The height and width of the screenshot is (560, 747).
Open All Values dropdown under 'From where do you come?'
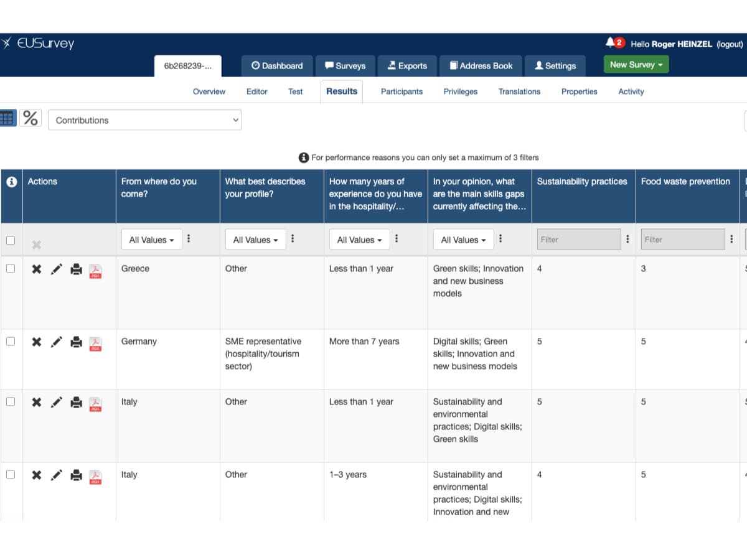(152, 240)
